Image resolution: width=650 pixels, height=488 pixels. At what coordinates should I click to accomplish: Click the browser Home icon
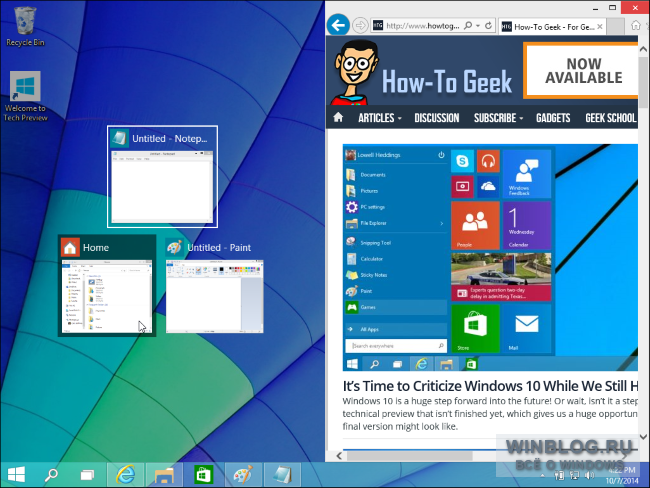click(x=635, y=26)
